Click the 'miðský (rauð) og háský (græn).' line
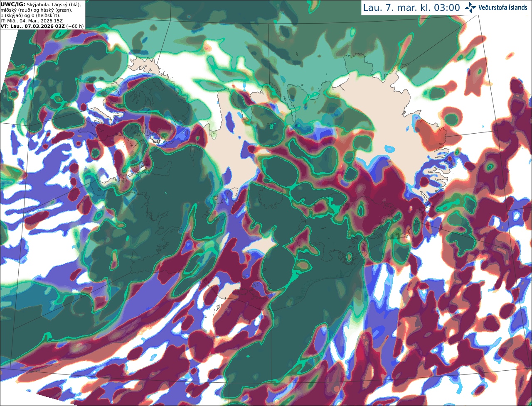Screen dimensions: 532x406 tap(36, 10)
